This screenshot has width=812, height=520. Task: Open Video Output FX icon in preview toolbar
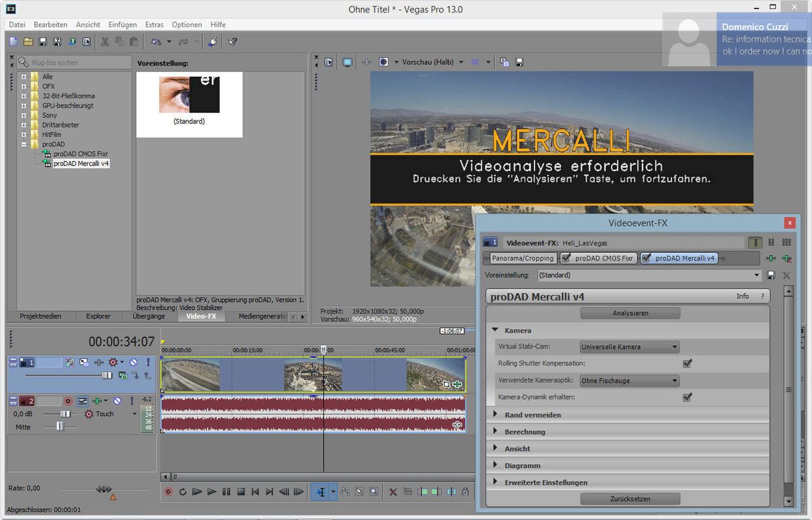click(x=367, y=62)
